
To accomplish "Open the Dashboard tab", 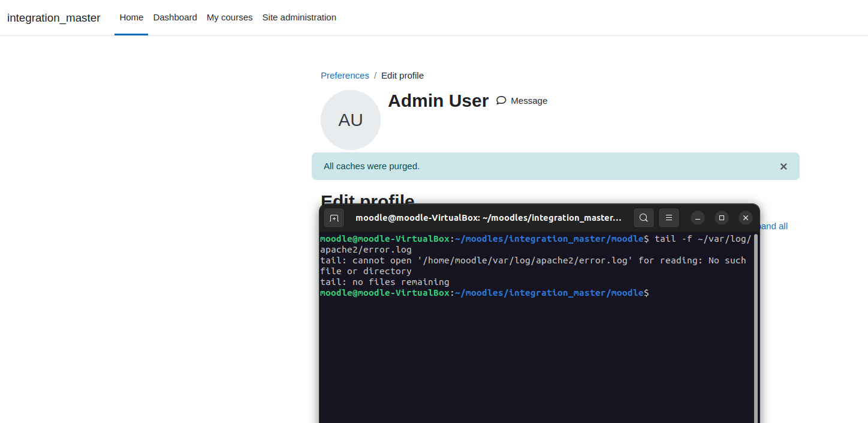I will click(x=175, y=17).
